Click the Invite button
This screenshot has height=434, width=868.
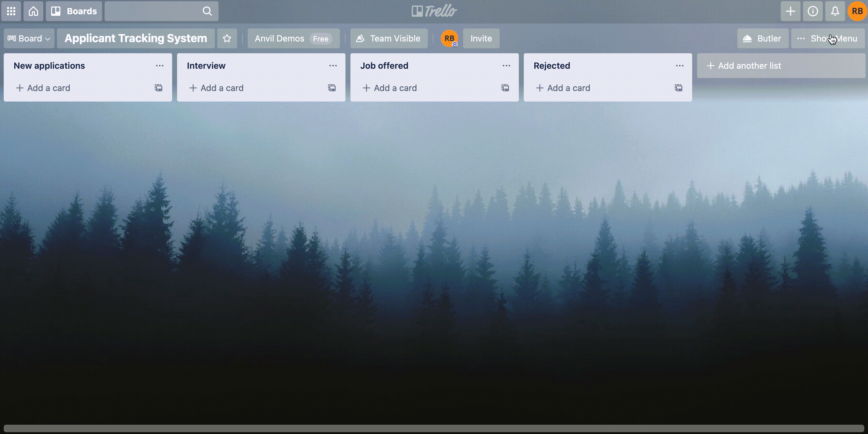(x=480, y=38)
